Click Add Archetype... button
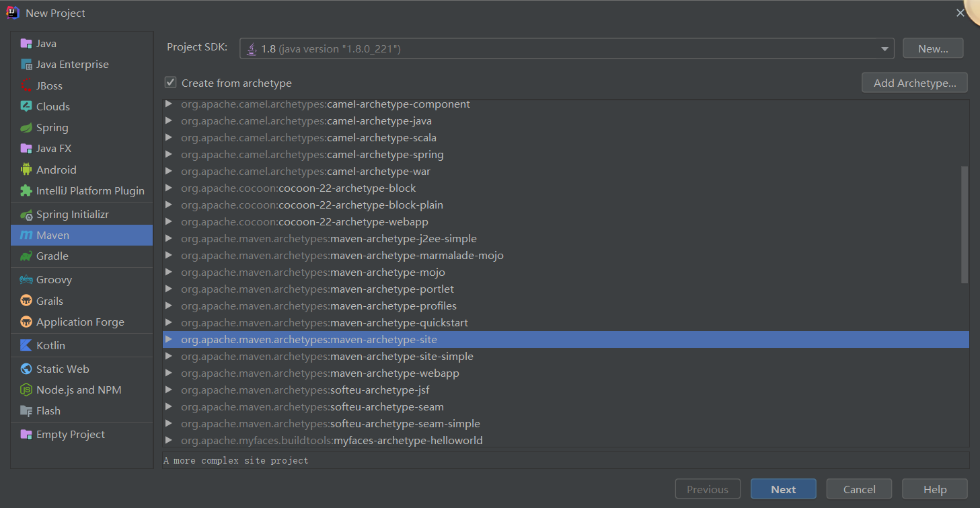Viewport: 980px width, 508px height. click(x=915, y=83)
